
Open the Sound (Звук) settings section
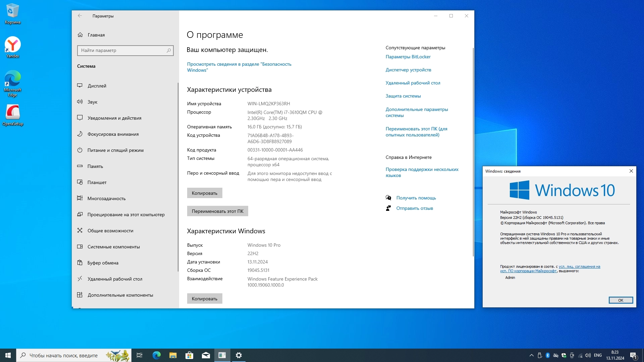(92, 102)
